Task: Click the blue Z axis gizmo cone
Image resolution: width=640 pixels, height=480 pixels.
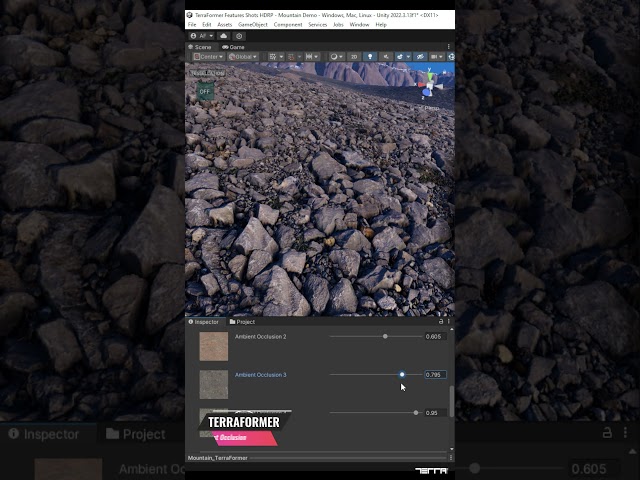Action: point(426,93)
